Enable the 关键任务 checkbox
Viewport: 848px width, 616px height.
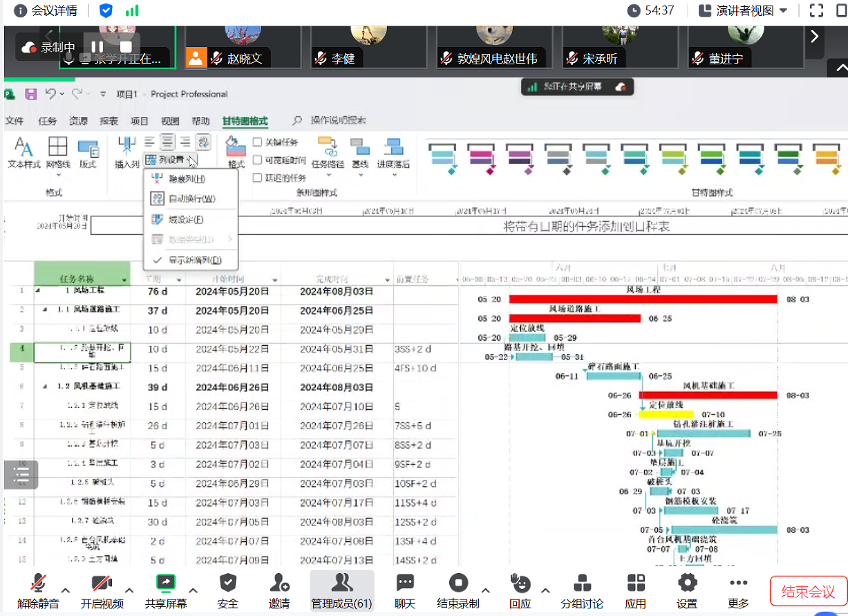(x=257, y=142)
